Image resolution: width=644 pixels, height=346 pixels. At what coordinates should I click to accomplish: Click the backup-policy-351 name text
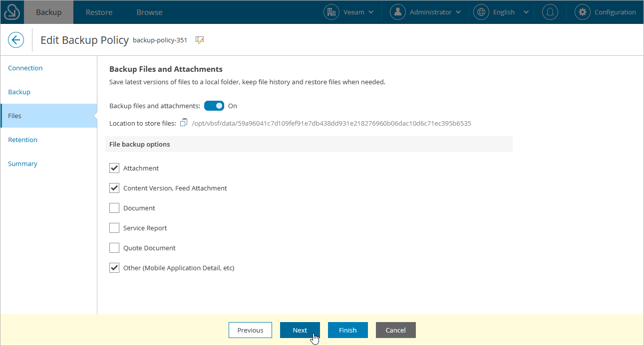[x=160, y=40]
